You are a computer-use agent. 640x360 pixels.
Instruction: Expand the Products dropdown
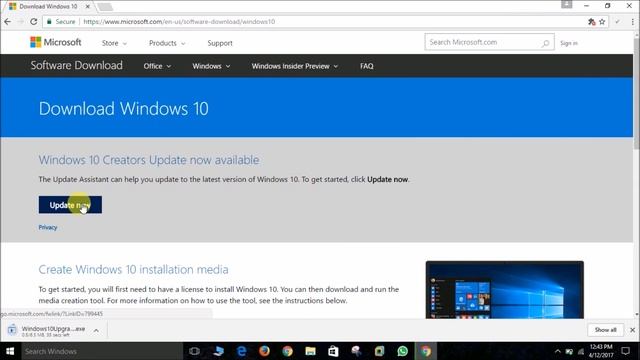point(167,43)
